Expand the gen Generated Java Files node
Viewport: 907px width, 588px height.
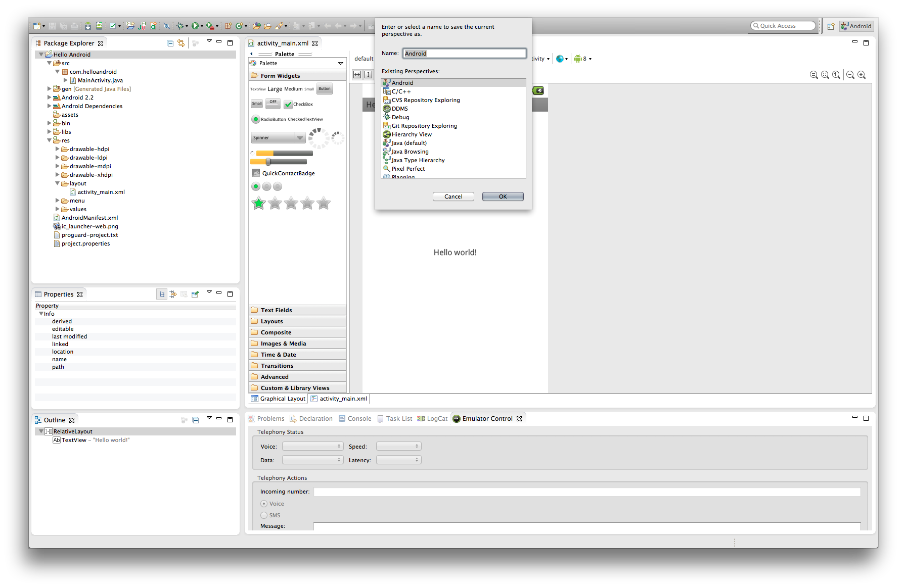(50, 89)
